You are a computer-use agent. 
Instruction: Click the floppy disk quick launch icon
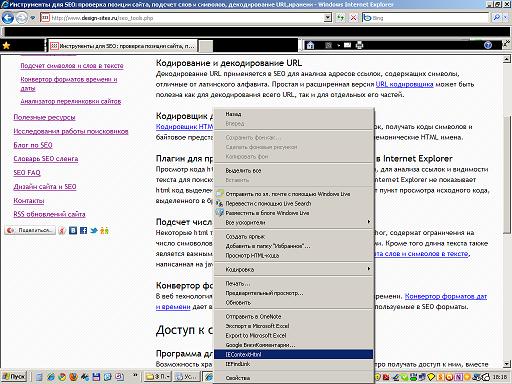tap(96, 377)
